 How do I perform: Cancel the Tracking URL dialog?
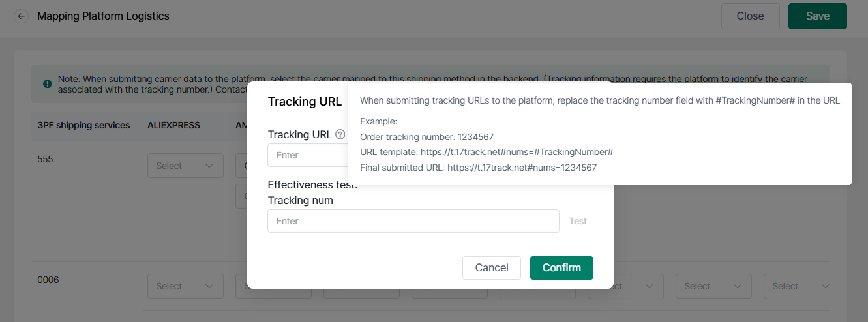tap(492, 267)
